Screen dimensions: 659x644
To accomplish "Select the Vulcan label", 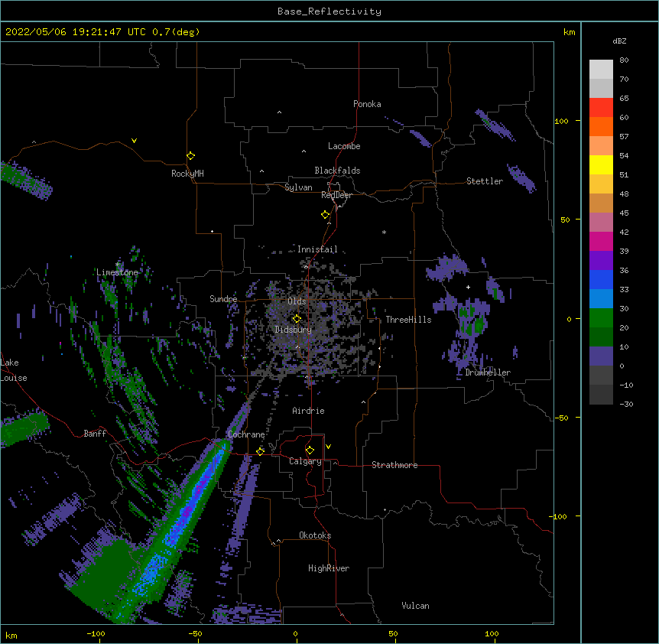I will 415,606.
